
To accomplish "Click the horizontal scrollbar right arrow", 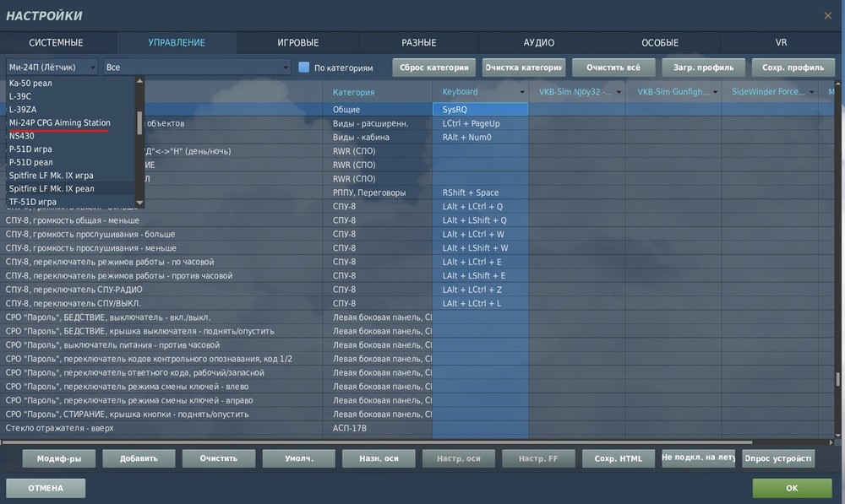I will click(831, 442).
